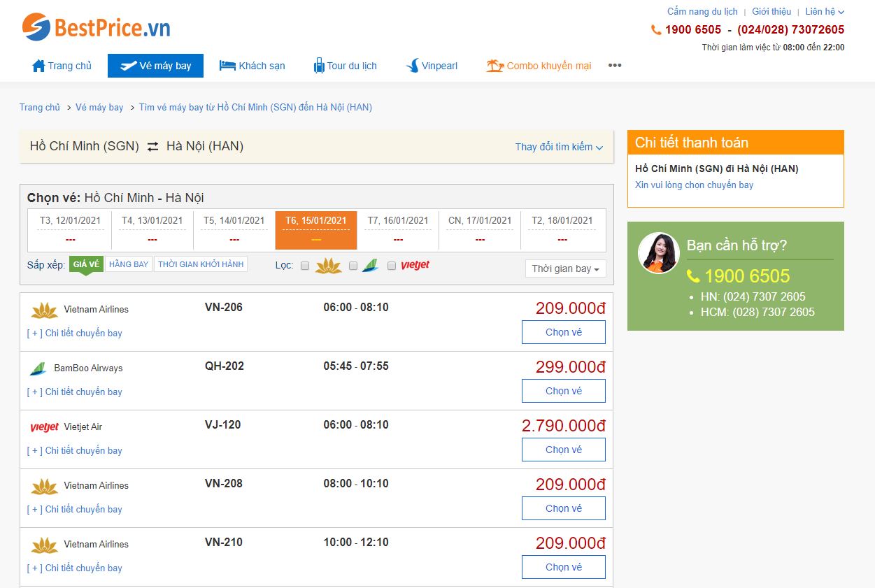Click the palm tree Combo khuyến mại icon
This screenshot has height=588, width=875.
click(495, 66)
